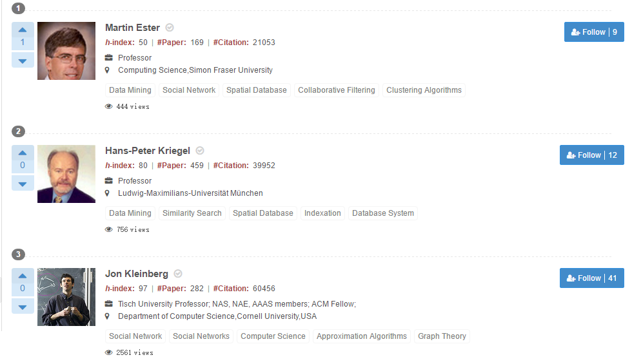Downvote Hans-Peter Kriegel with the down arrow
Image resolution: width=632 pixels, height=364 pixels.
point(23,184)
